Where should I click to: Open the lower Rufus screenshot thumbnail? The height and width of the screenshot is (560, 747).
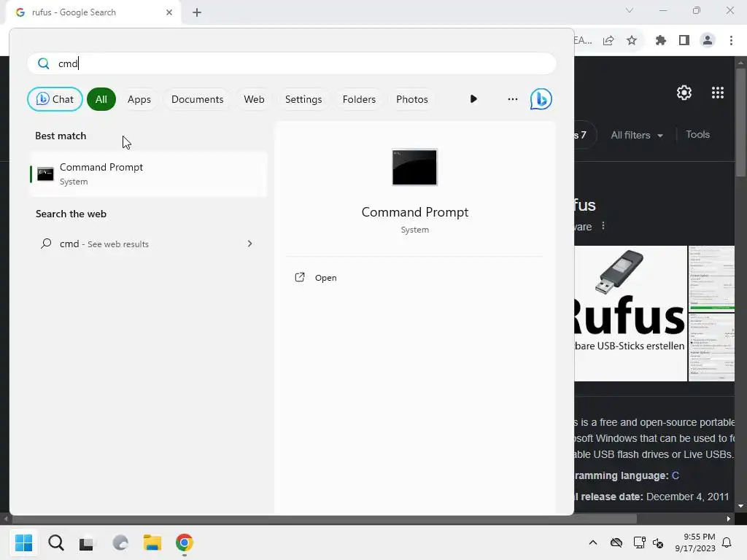711,347
